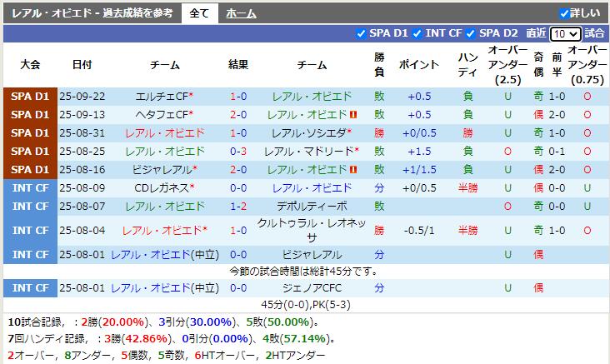Open クルトゥラル・レオネッサ team link

point(312,230)
